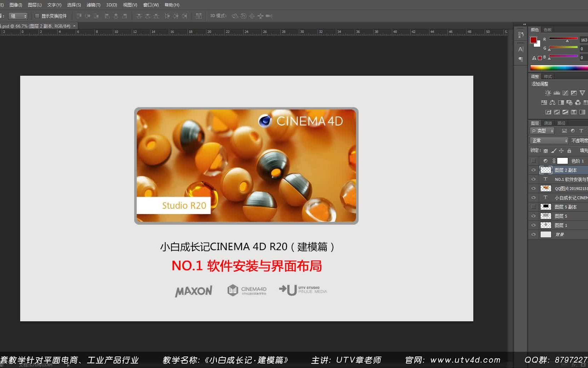Show the hidden 色阶 1 layer
This screenshot has width=588, height=368.
point(533,161)
